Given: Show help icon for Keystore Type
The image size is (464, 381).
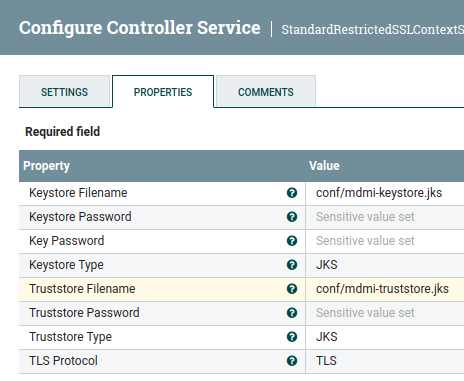Looking at the screenshot, I should coord(292,265).
